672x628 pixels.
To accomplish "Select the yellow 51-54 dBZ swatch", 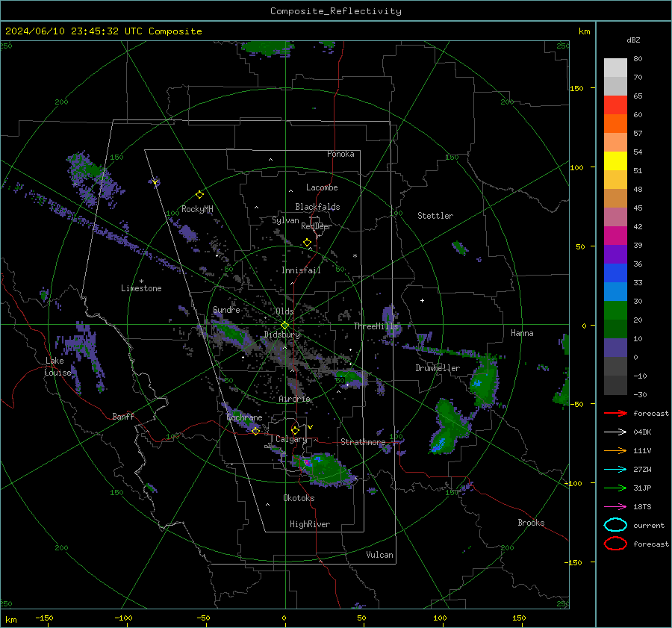I will (x=615, y=161).
